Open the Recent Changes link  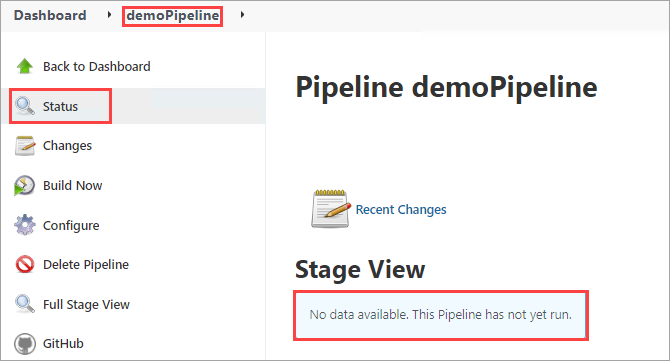401,209
